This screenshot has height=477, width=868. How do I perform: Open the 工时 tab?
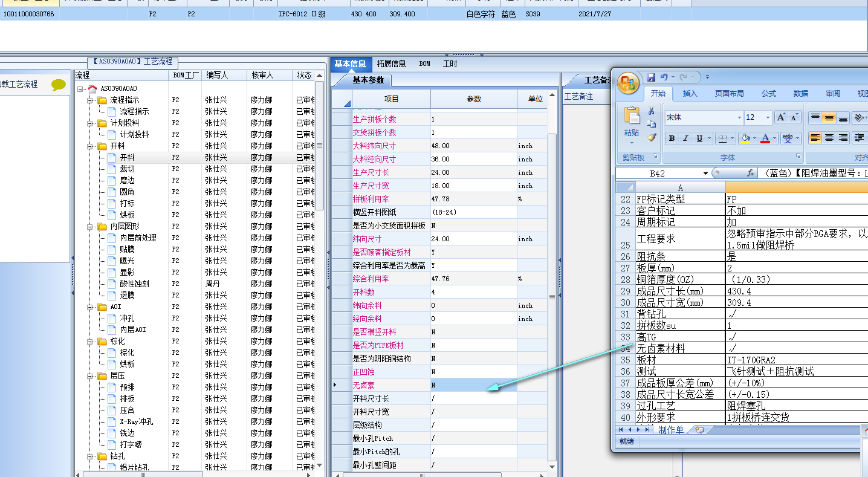[x=450, y=63]
